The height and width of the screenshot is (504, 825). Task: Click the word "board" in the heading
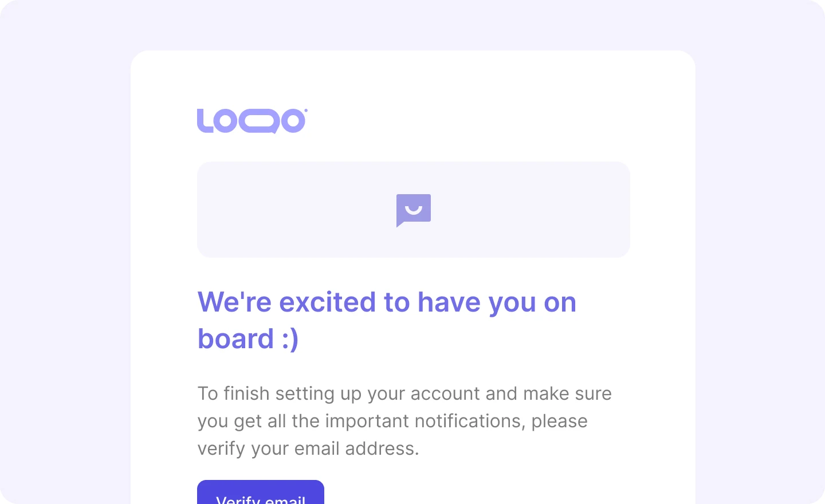tap(236, 338)
